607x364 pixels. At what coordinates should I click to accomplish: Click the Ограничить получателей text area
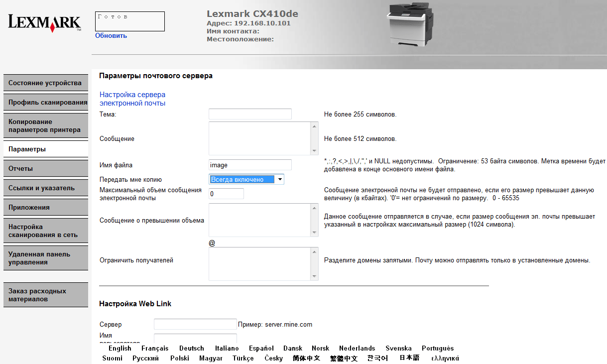click(259, 264)
